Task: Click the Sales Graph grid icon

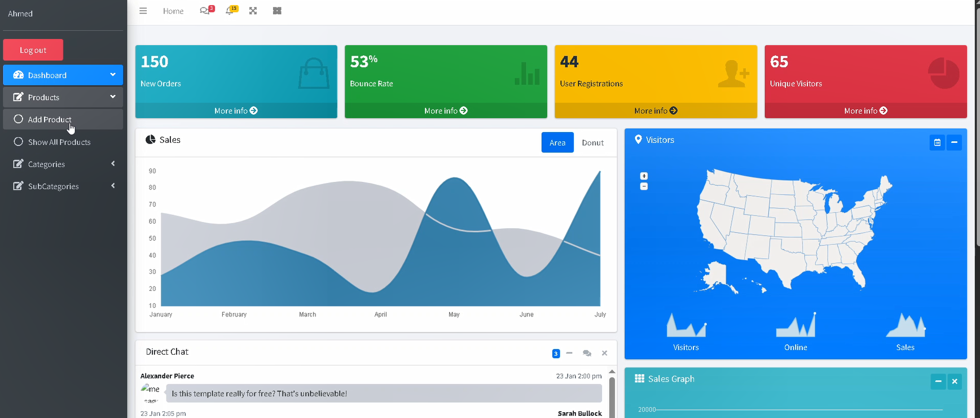Action: 639,378
